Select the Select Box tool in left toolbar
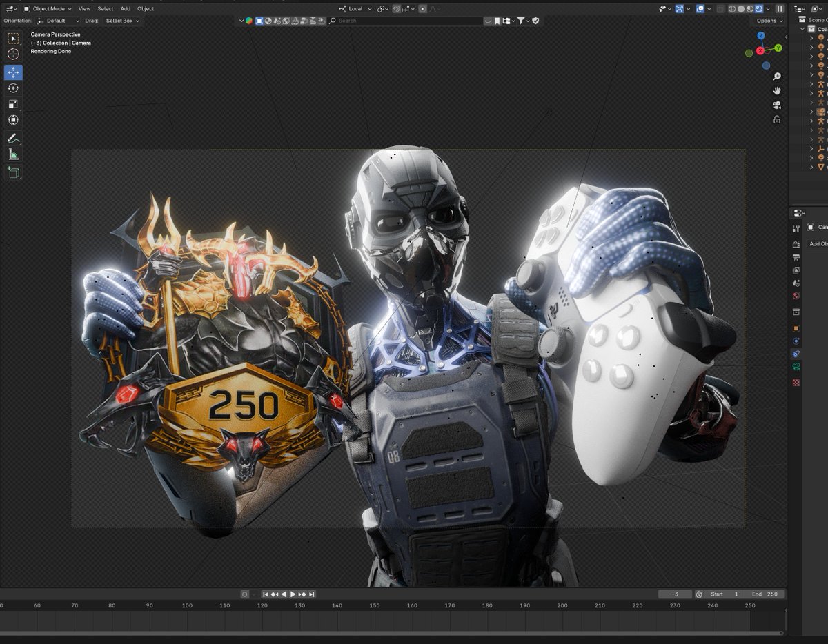Viewport: 828px width, 644px height. coord(13,38)
